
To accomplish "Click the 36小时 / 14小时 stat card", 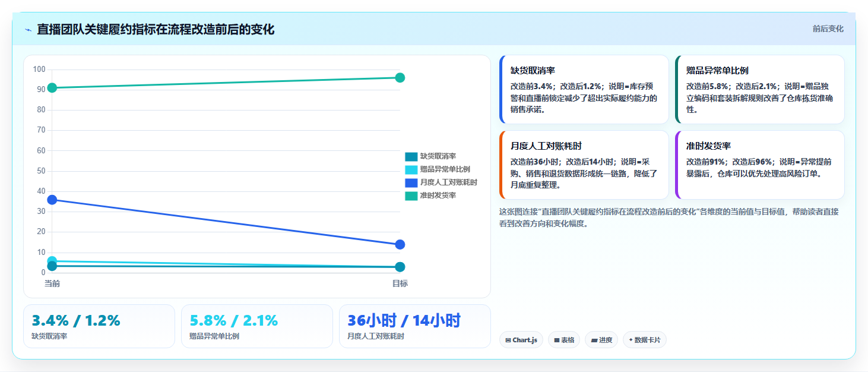I will pos(415,326).
